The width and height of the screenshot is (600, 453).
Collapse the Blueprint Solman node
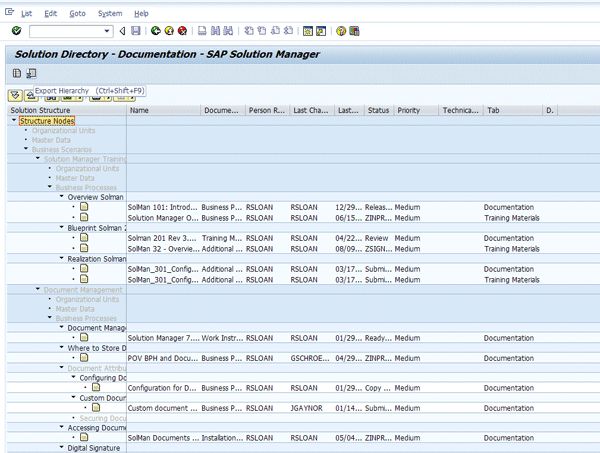pyautogui.click(x=62, y=228)
